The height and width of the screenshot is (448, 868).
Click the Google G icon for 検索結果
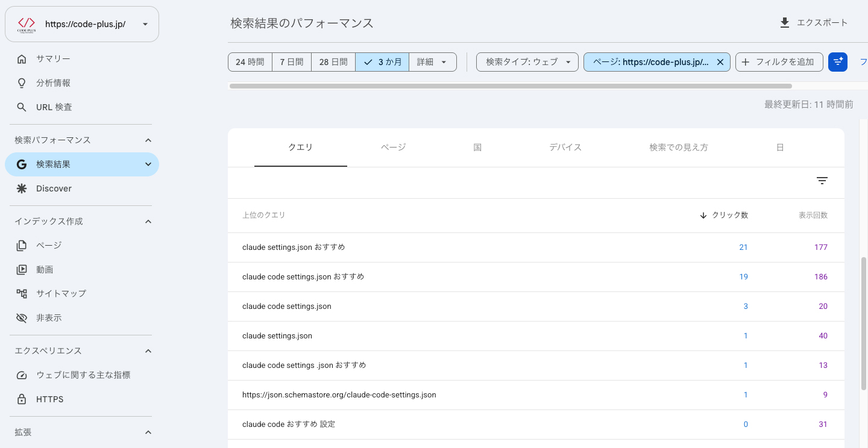click(22, 164)
